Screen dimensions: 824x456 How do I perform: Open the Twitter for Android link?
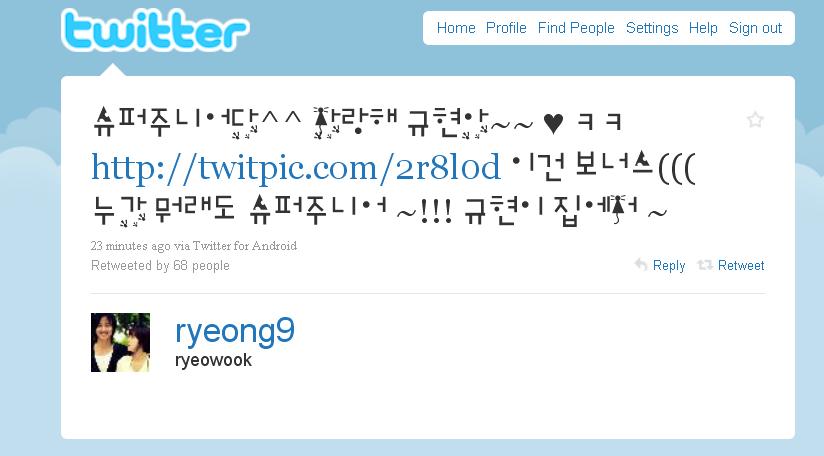click(x=244, y=246)
